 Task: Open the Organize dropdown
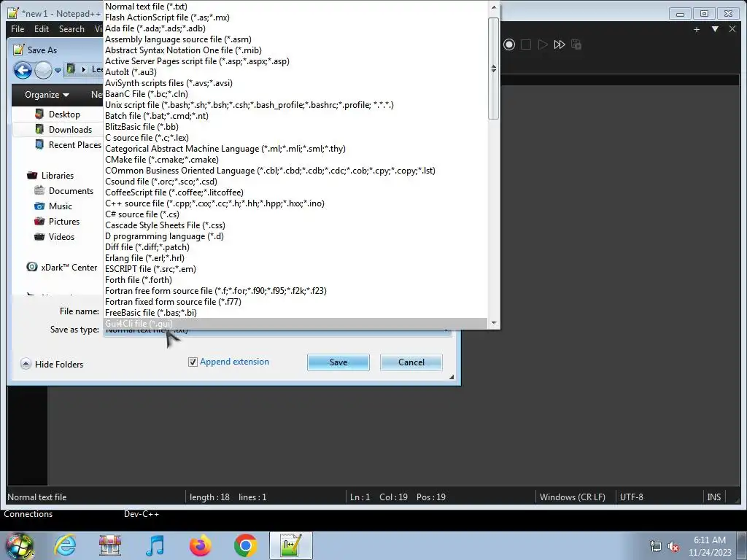pyautogui.click(x=47, y=95)
